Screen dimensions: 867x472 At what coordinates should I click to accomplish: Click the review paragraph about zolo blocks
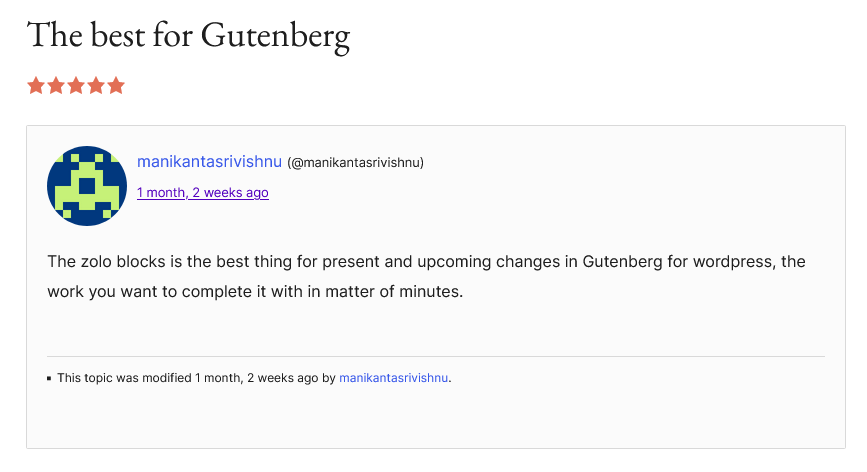(x=426, y=276)
